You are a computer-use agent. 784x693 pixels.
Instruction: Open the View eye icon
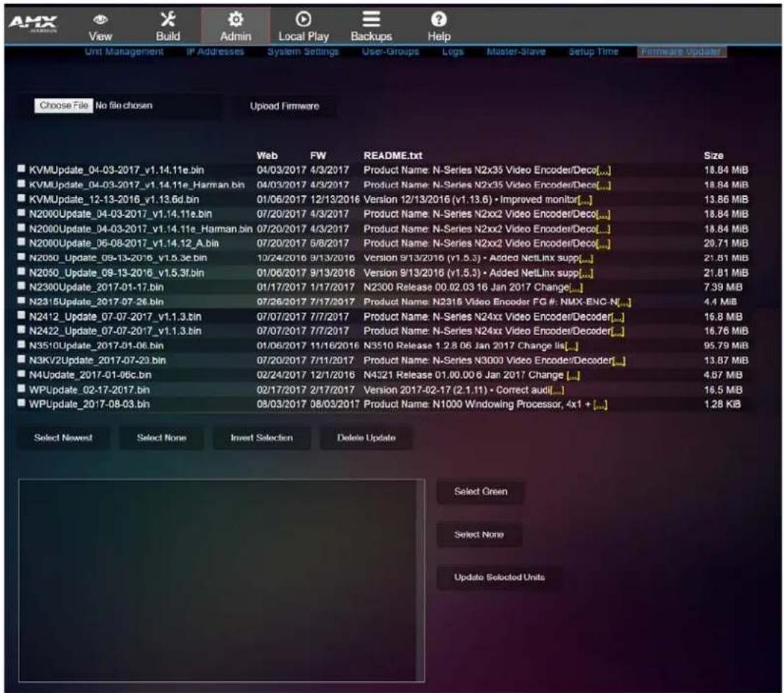point(101,19)
